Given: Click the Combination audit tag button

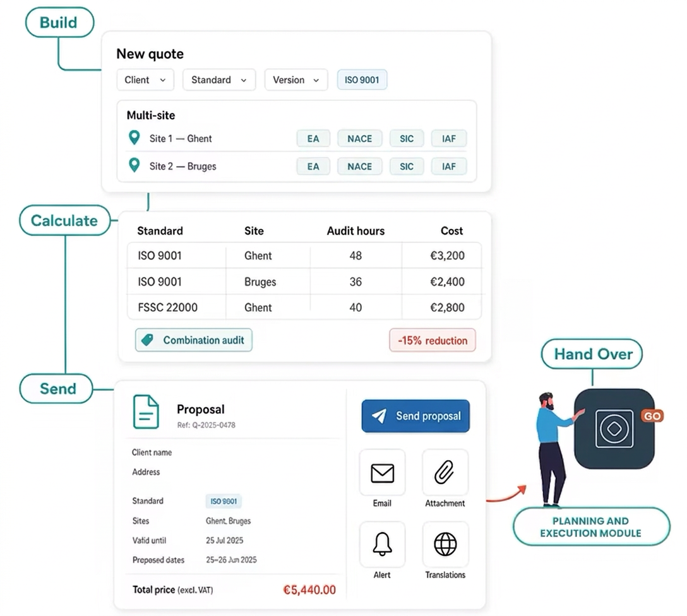Looking at the screenshot, I should (x=194, y=340).
